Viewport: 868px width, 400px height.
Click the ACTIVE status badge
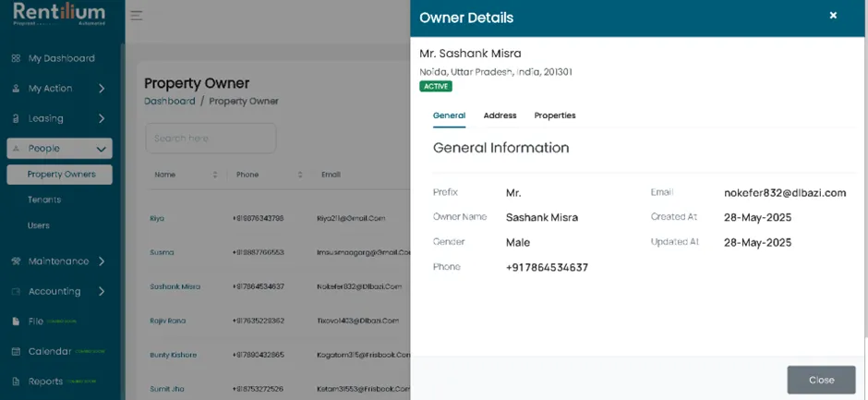(436, 87)
